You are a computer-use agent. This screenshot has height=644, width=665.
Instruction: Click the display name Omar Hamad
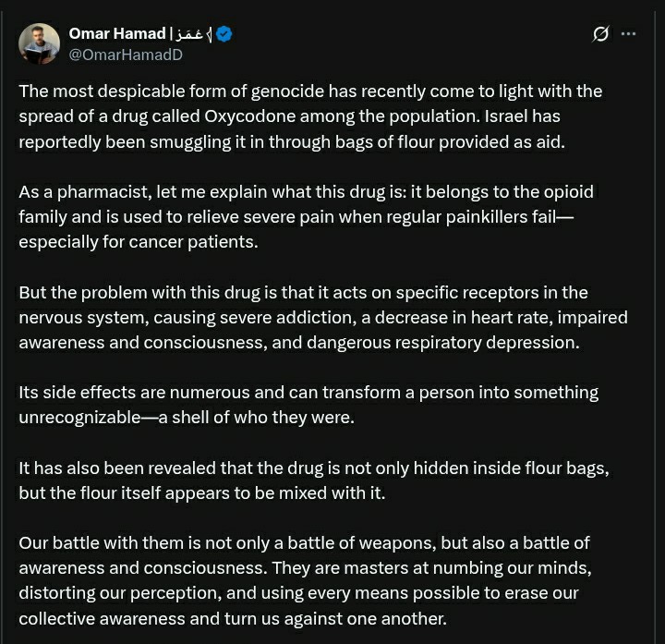click(117, 33)
